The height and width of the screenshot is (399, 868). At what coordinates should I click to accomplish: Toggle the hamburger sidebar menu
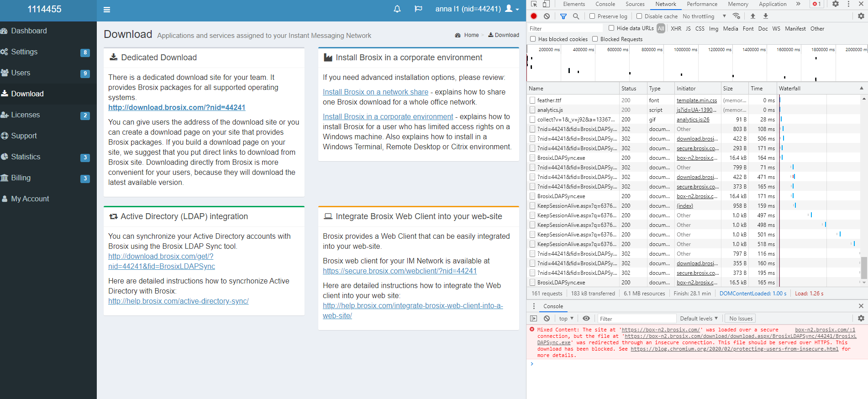[107, 10]
